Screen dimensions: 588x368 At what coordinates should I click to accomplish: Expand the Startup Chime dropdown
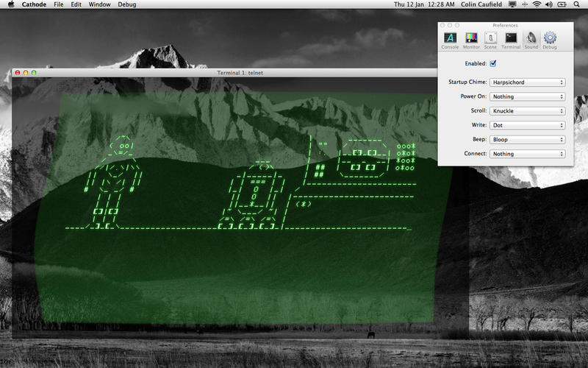tap(527, 82)
